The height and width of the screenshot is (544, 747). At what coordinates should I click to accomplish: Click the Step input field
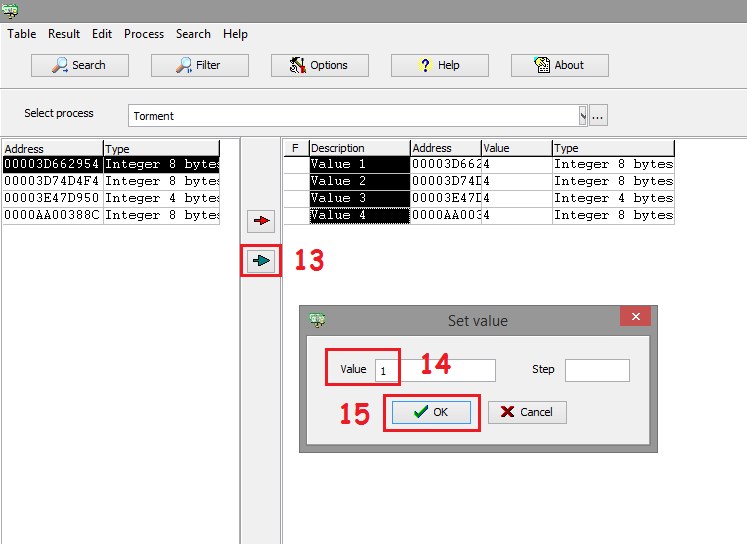point(597,371)
